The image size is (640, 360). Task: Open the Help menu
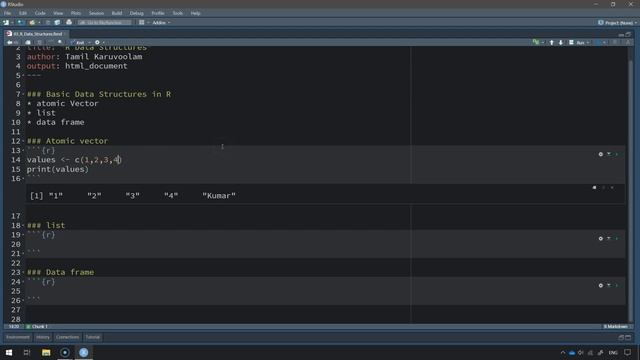point(196,13)
